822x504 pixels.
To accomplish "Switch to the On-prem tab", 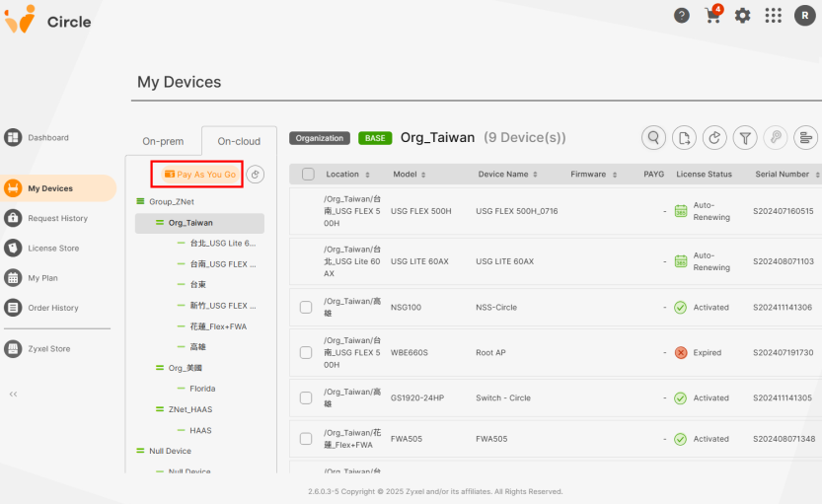I will 163,141.
